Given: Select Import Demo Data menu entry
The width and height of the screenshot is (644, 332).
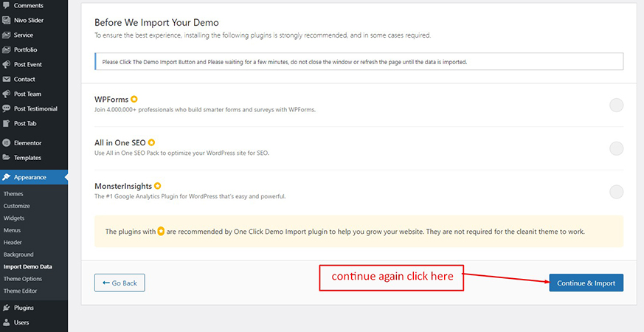Looking at the screenshot, I should [x=28, y=266].
